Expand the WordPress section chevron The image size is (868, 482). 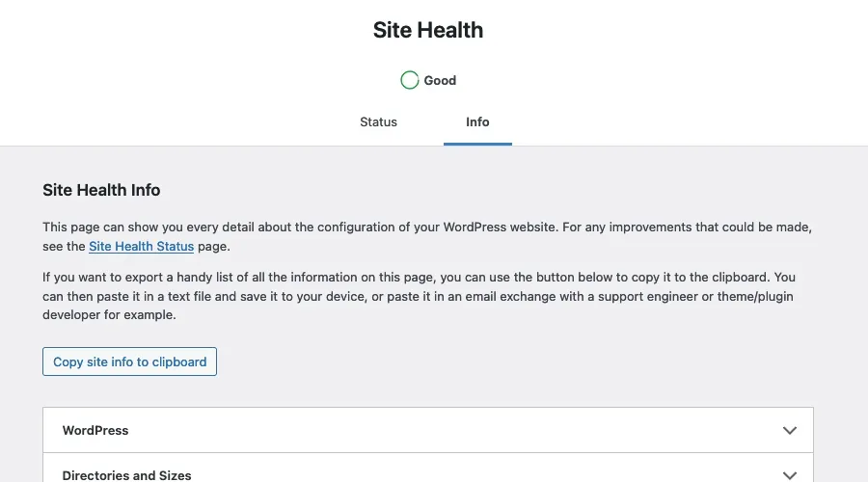coord(789,431)
